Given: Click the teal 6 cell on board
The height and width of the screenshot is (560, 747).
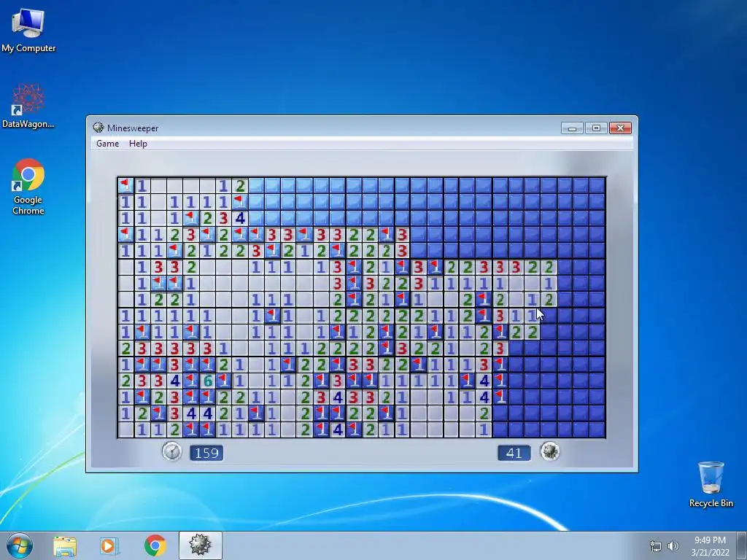Looking at the screenshot, I should pyautogui.click(x=207, y=381).
